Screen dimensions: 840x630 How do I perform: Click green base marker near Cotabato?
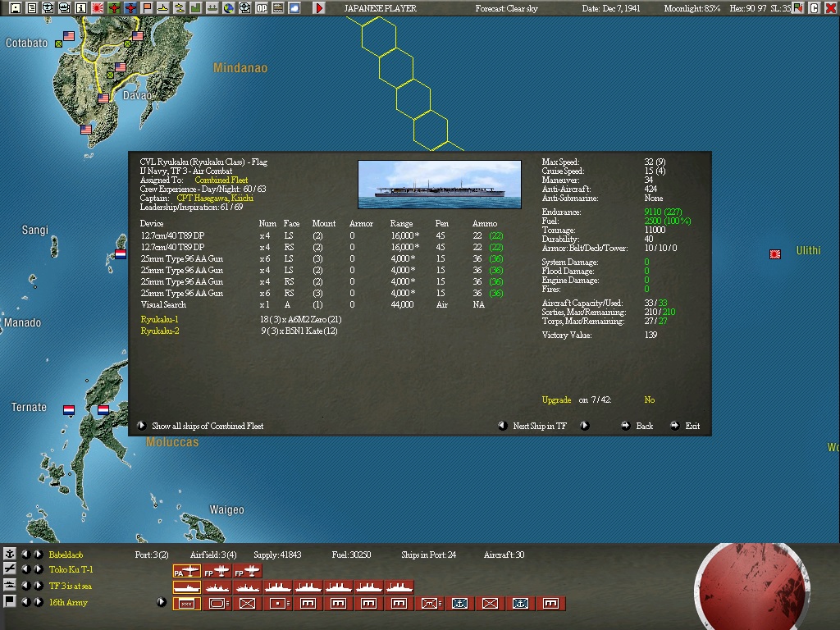click(x=58, y=44)
